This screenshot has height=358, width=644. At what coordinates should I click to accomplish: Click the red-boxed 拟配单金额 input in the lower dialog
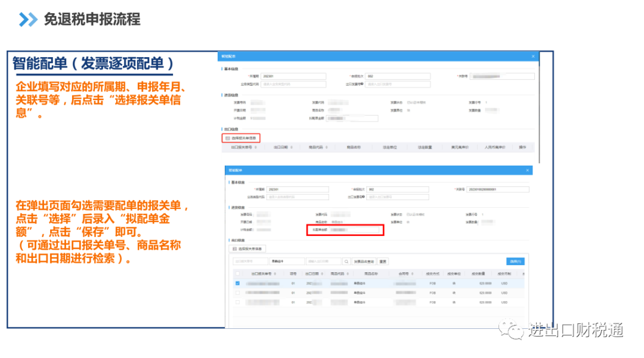click(355, 230)
